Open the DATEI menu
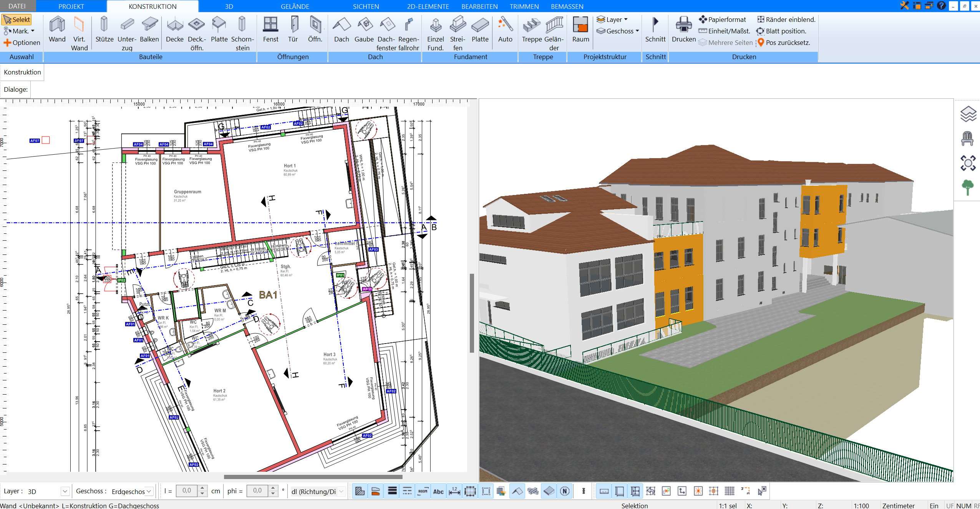 tap(17, 6)
